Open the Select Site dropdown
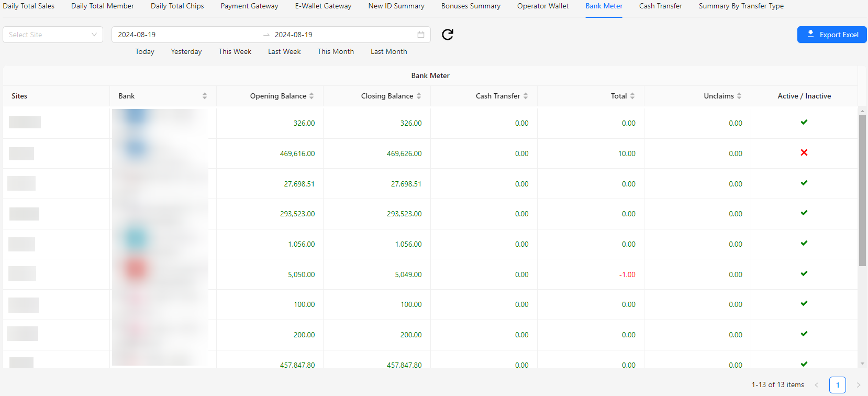Image resolution: width=868 pixels, height=396 pixels. [53, 35]
